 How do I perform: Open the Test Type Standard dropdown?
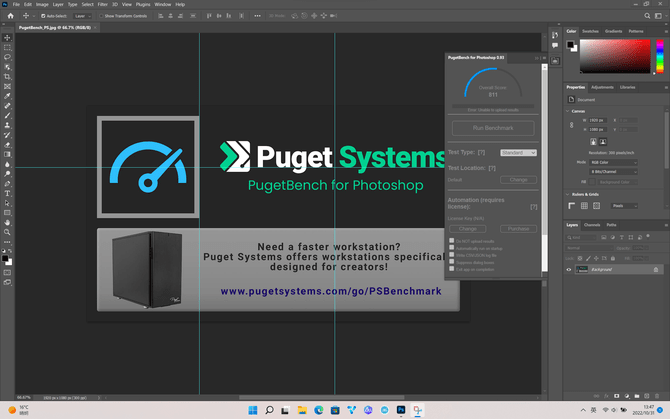pyautogui.click(x=518, y=152)
